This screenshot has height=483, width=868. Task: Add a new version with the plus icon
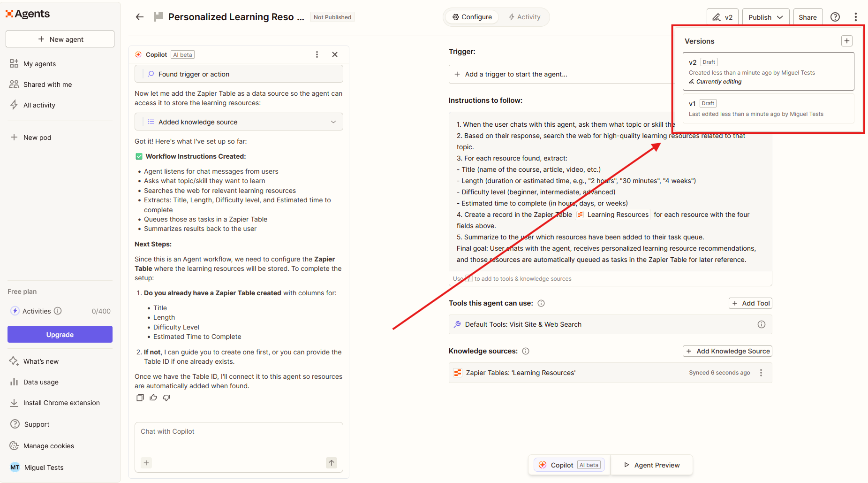[x=847, y=41]
